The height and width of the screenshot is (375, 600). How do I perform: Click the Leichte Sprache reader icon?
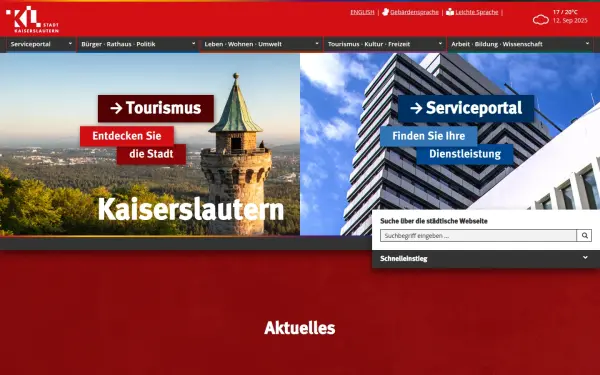pos(450,12)
